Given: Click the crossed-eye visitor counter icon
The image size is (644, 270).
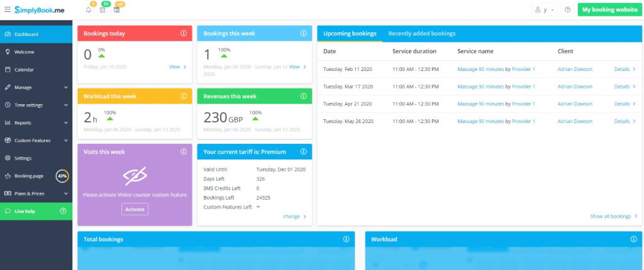Looking at the screenshot, I should (135, 176).
